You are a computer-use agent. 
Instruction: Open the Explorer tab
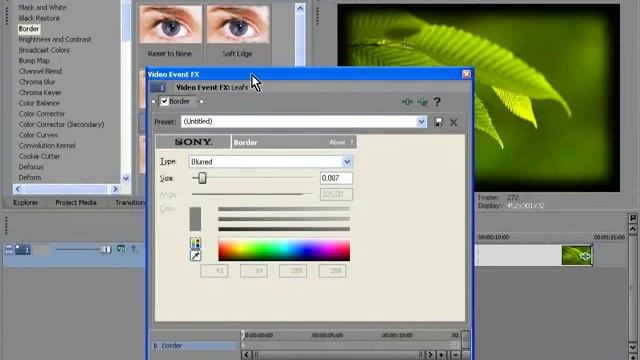(x=25, y=202)
